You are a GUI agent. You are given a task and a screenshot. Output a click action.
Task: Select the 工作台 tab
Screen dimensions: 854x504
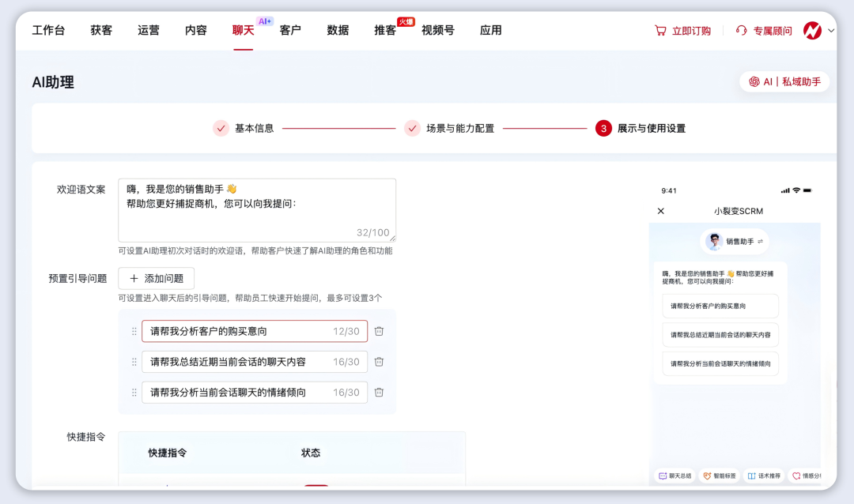(x=49, y=30)
